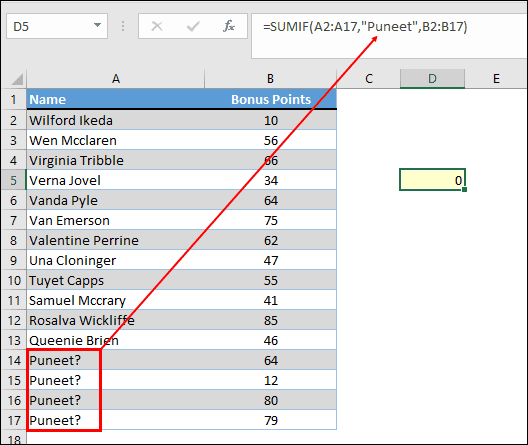Click bonus value 85 for Rosalva Wickliffe
This screenshot has width=528, height=445.
(270, 320)
